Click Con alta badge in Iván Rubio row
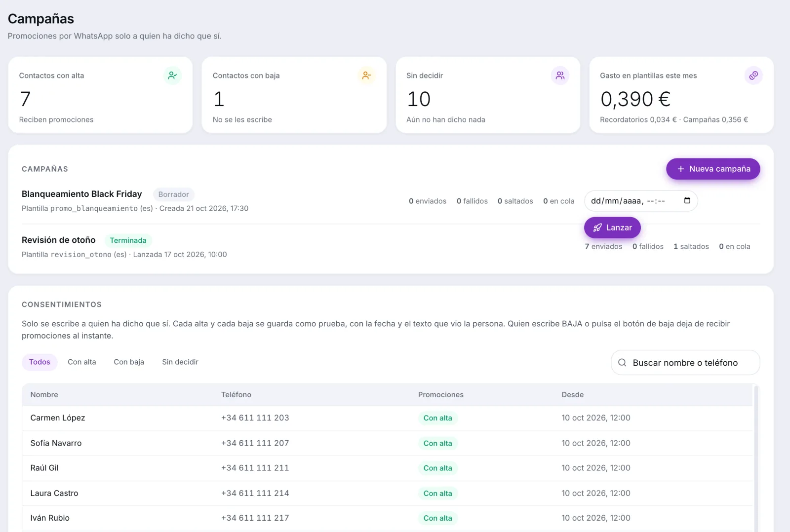The image size is (790, 532). pos(438,518)
